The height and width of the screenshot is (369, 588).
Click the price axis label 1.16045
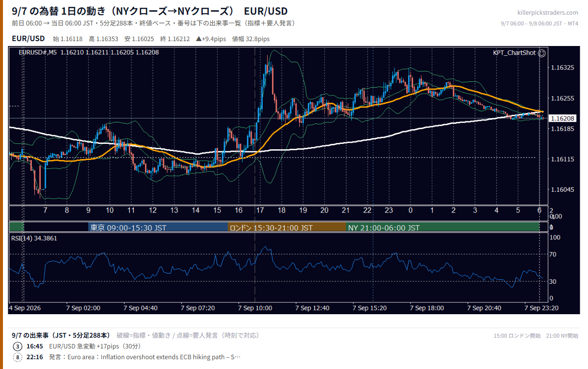pos(562,189)
